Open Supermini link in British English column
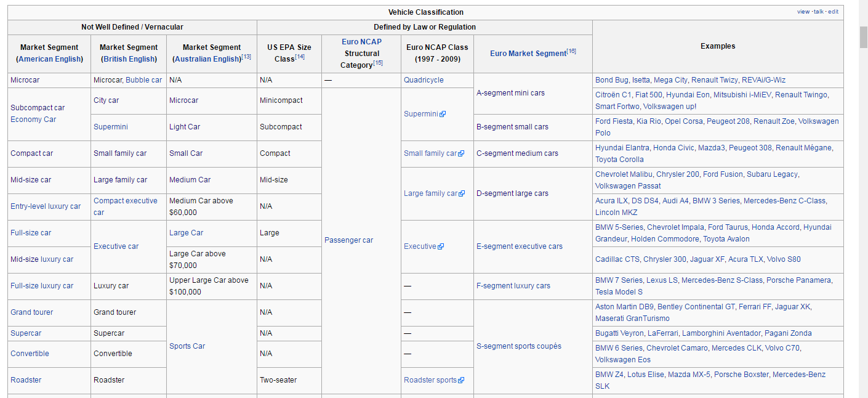Viewport: 868px width, 398px height. [111, 127]
